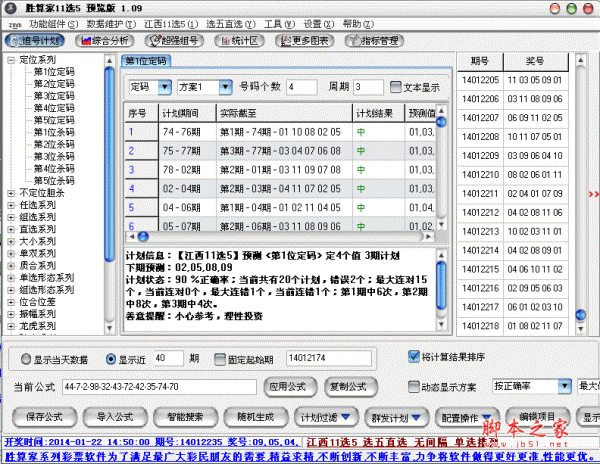Click plan row number 4 link
The height and width of the screenshot is (464, 600).
131,189
